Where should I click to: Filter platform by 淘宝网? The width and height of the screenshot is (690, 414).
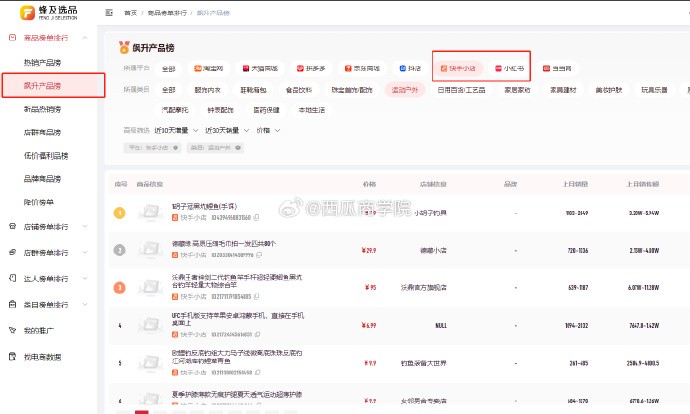pyautogui.click(x=209, y=69)
